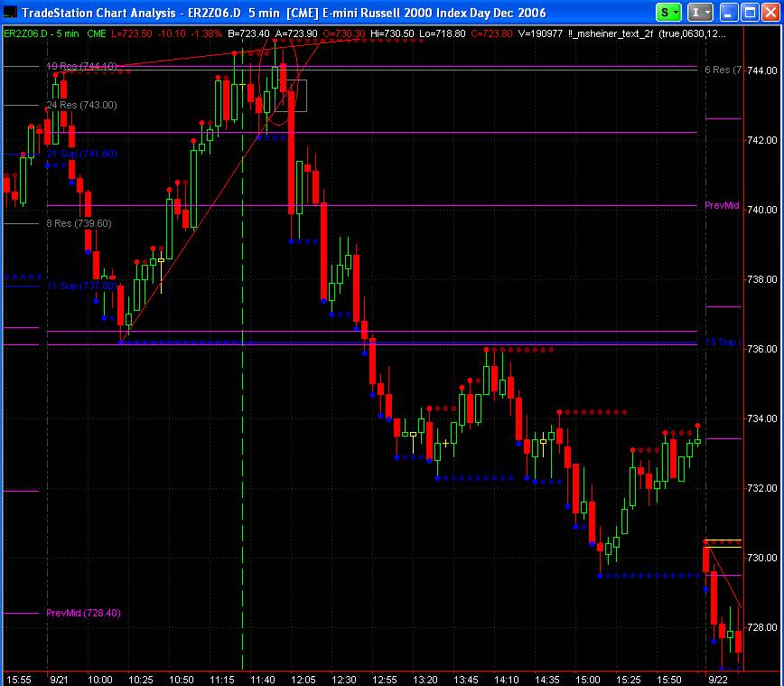Image resolution: width=784 pixels, height=686 pixels.
Task: Click the CME exchange label in status line
Action: click(97, 34)
